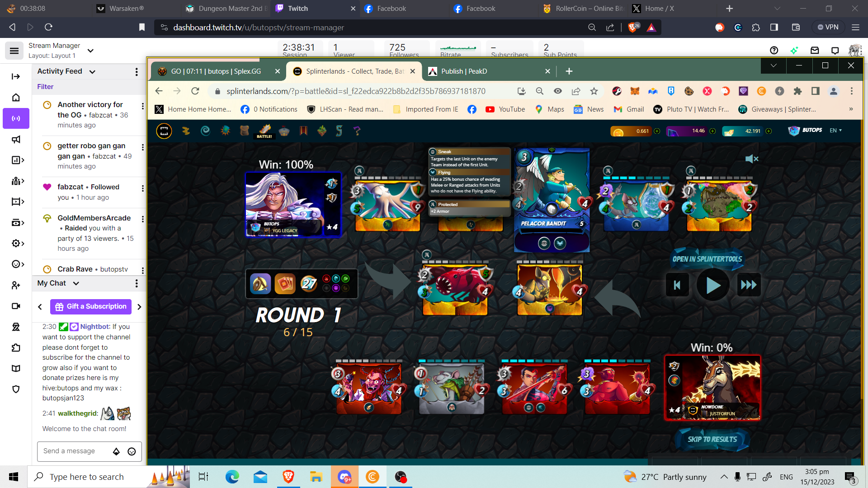Open the Gmail bookmark

[x=628, y=109]
